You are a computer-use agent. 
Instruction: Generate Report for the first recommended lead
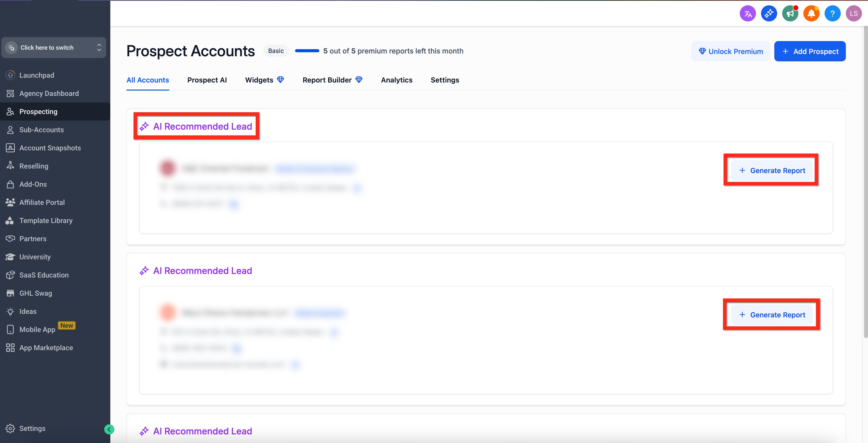[x=771, y=171]
